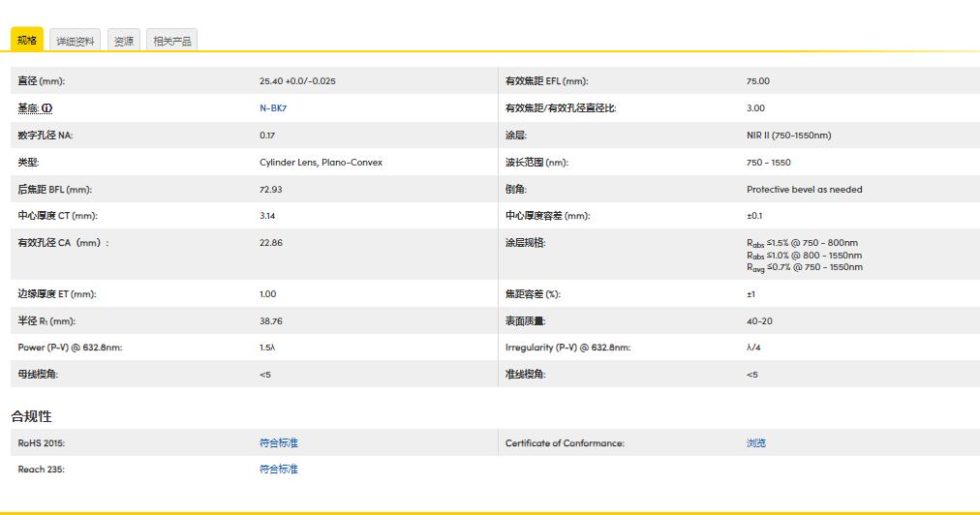The image size is (980, 515).
Task: Click the Rabs ≤1.5% @ 750 - 800nm line
Action: coord(803,243)
